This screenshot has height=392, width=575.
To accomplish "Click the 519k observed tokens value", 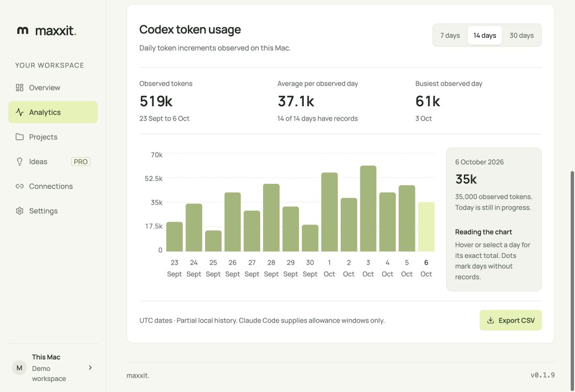I will click(156, 101).
